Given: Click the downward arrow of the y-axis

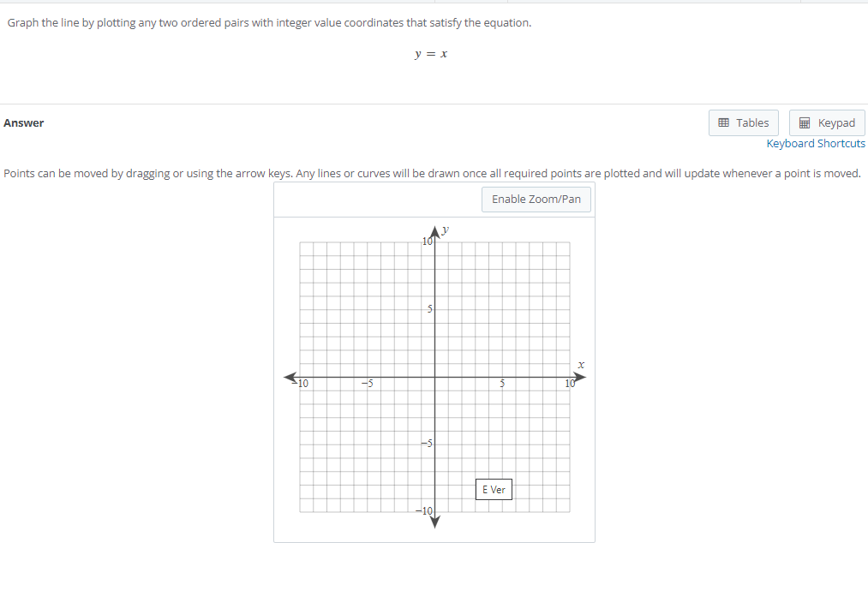Looking at the screenshot, I should click(435, 523).
